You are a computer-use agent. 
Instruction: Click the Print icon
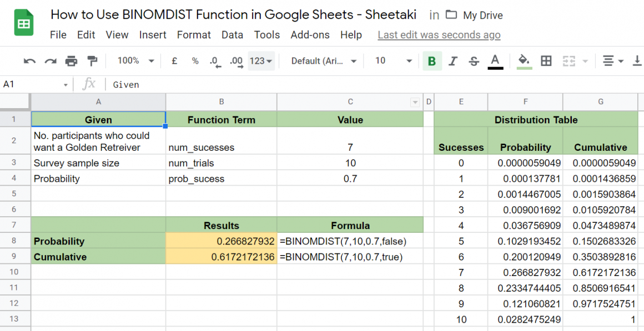[72, 61]
